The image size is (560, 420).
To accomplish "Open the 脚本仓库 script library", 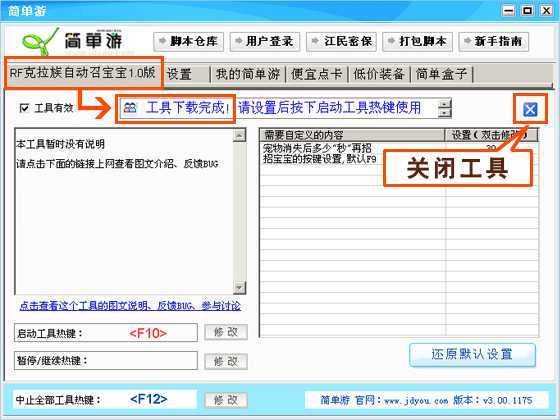I will 189,41.
